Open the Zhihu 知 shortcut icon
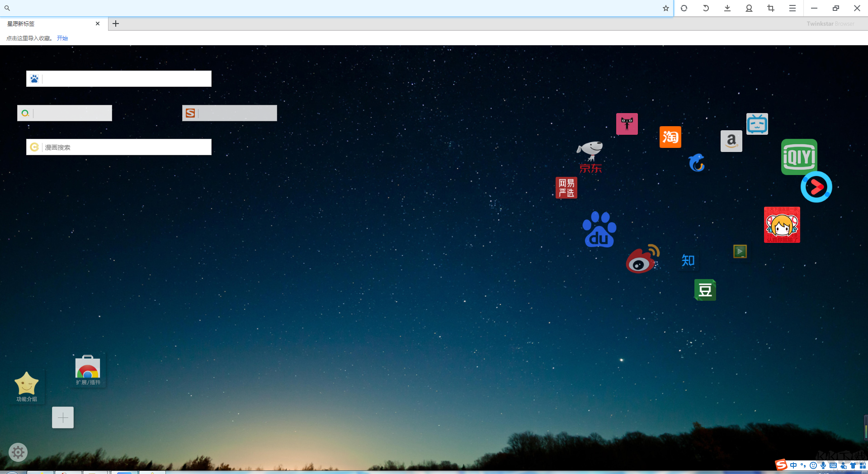This screenshot has width=868, height=474. [x=688, y=261]
